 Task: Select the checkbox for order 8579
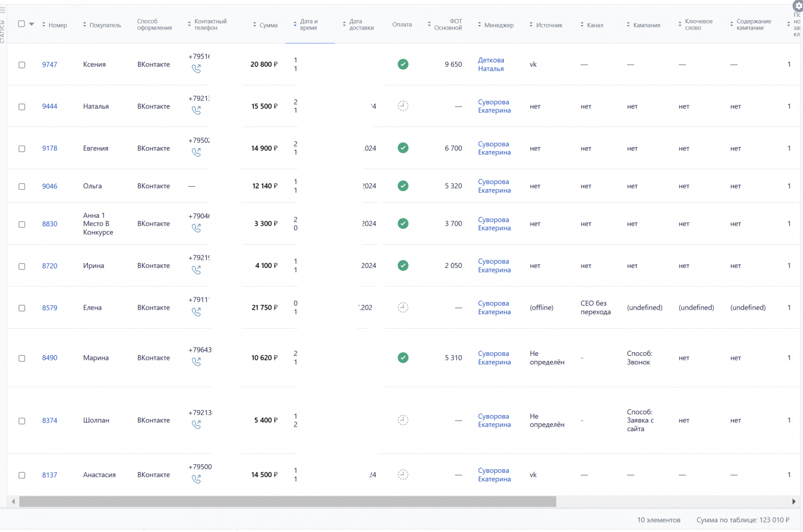tap(22, 308)
